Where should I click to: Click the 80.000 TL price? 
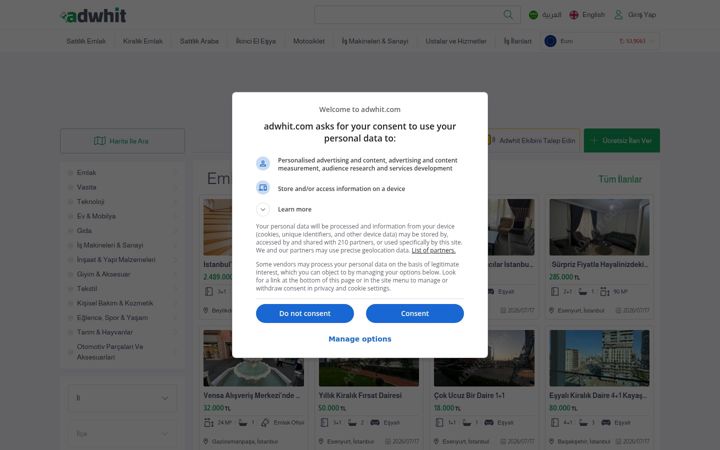[563, 408]
